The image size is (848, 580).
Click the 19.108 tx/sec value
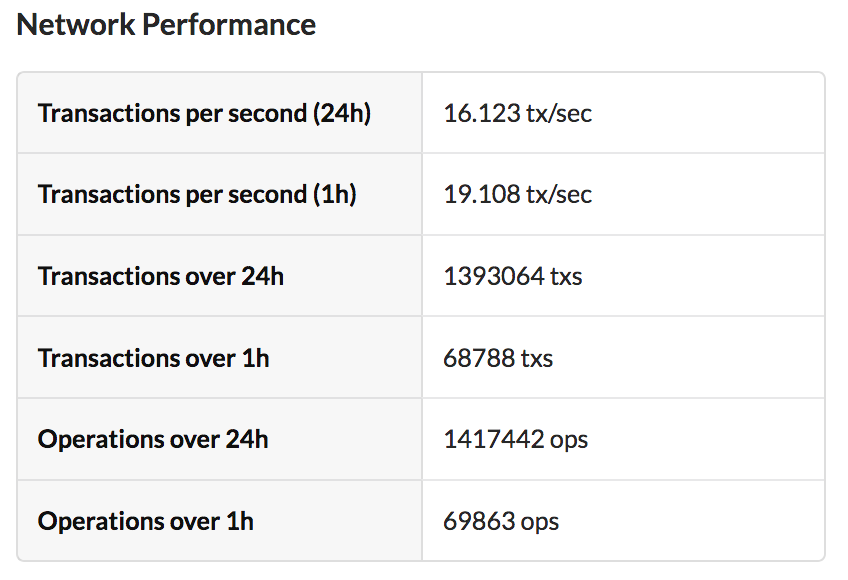pyautogui.click(x=517, y=194)
